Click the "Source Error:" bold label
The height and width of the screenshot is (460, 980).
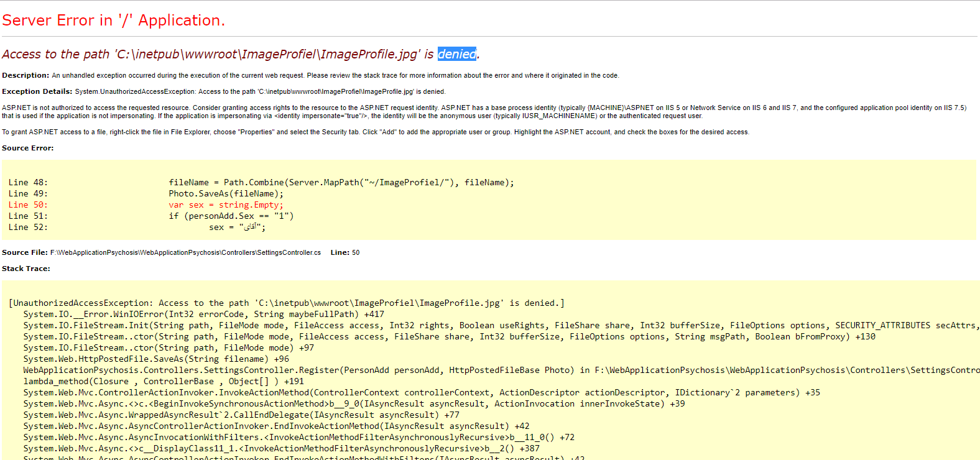[28, 148]
